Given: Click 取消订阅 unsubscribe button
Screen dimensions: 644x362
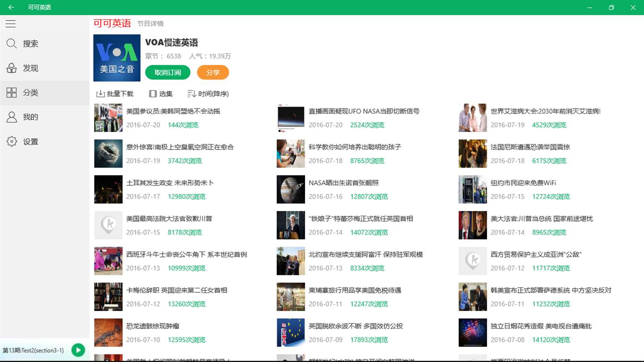Looking at the screenshot, I should [168, 72].
